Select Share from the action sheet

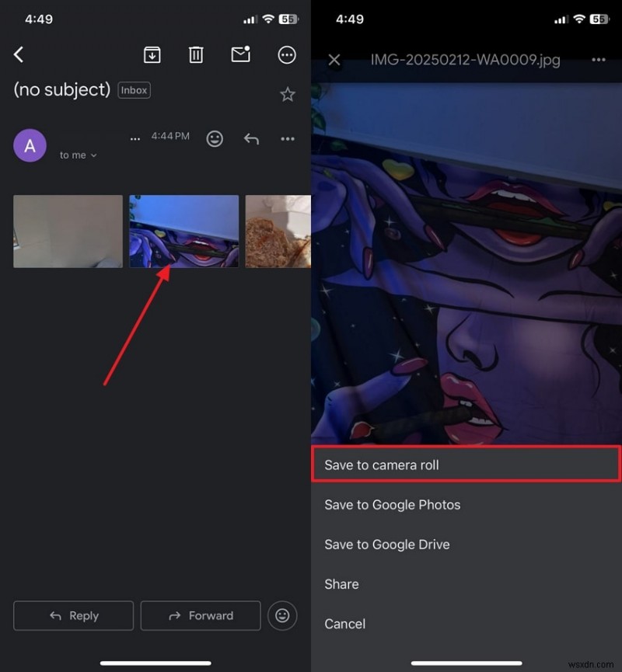466,584
